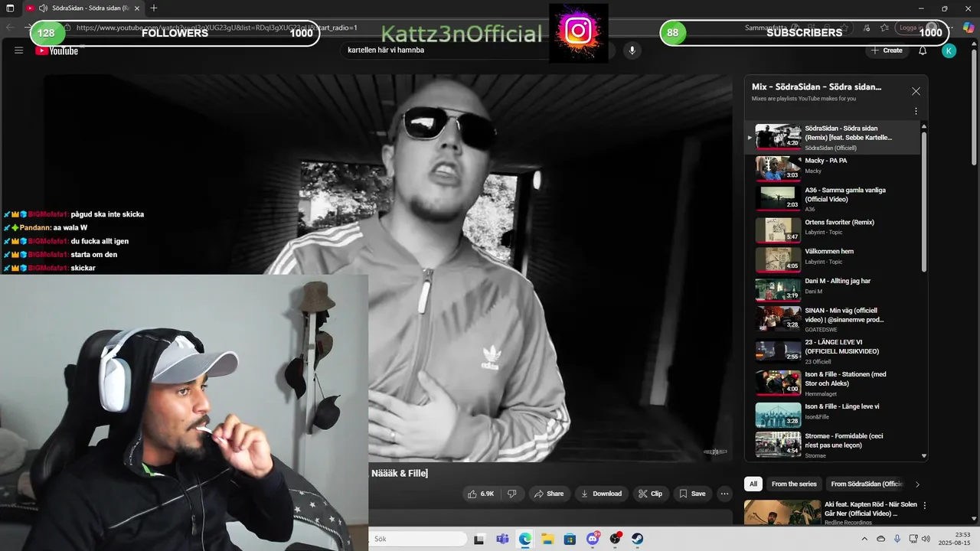Open OBS Studio from the taskbar
The width and height of the screenshot is (980, 551).
pos(615,539)
